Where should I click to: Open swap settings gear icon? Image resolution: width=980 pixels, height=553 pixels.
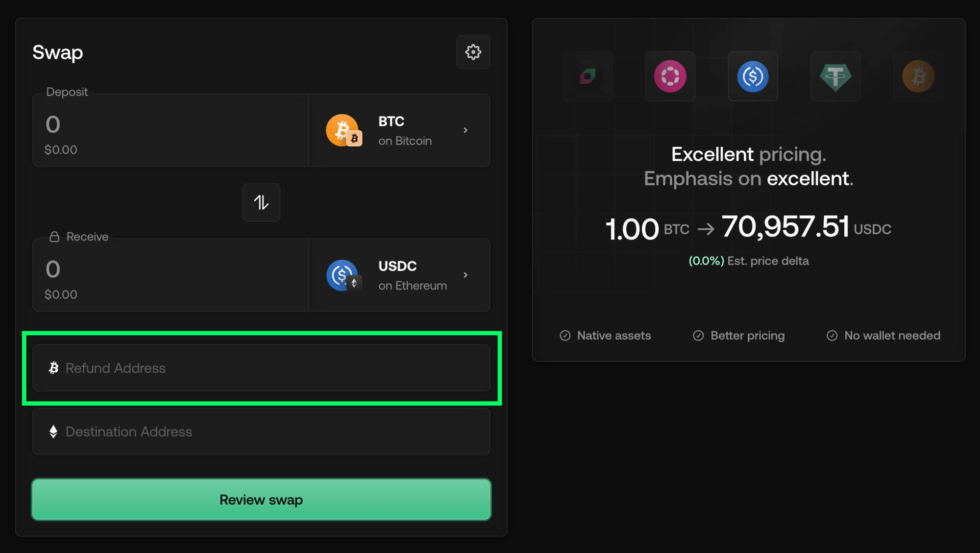coord(473,52)
